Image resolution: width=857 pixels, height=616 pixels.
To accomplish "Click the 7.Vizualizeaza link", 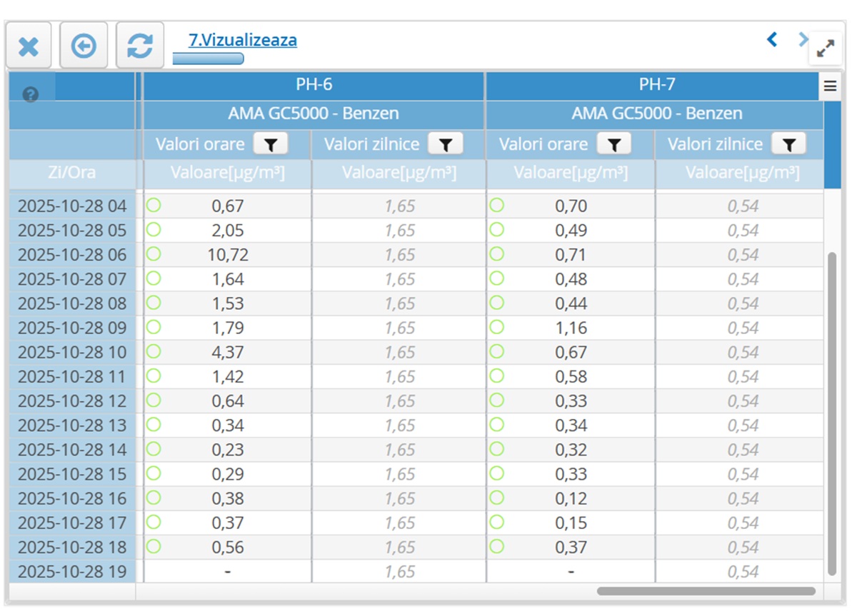I will [243, 40].
